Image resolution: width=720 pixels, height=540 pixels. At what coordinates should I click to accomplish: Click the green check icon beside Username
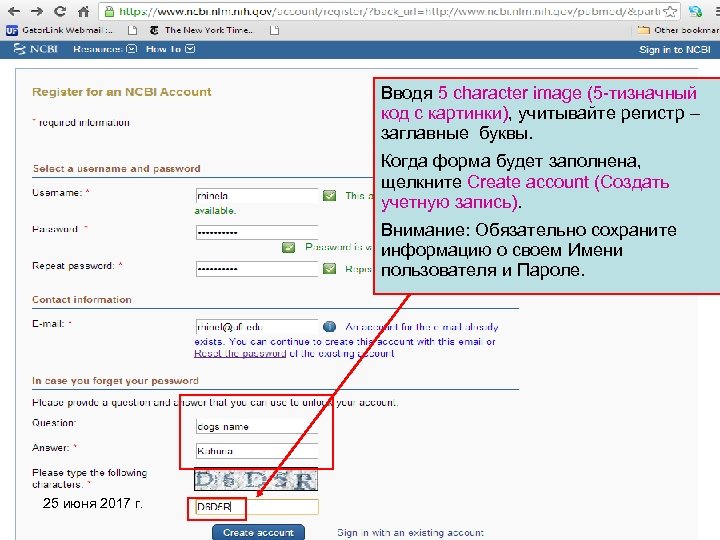point(329,196)
